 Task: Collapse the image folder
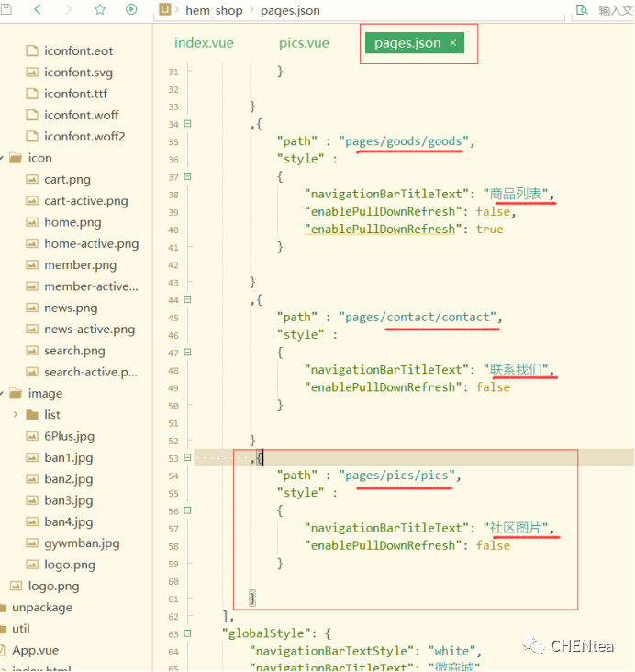4,393
